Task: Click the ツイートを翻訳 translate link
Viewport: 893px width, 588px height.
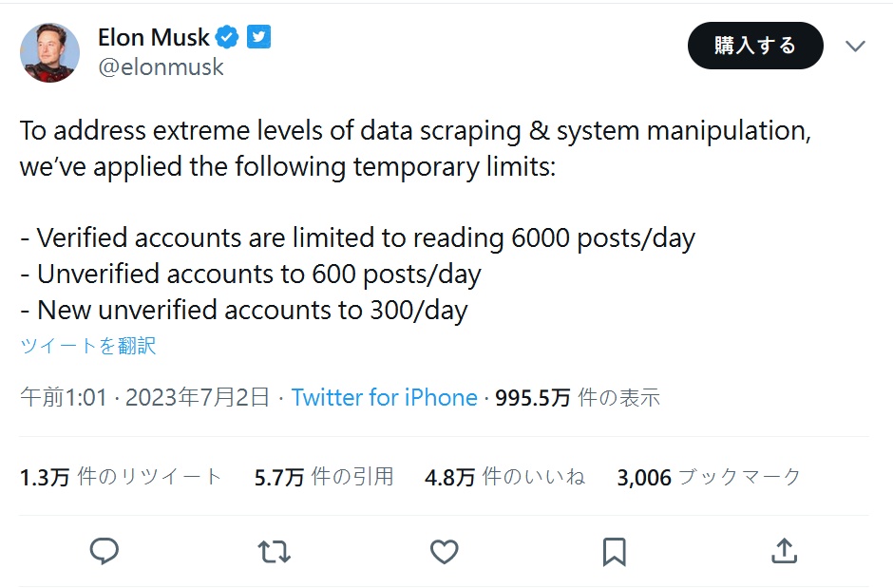Action: coord(87,346)
